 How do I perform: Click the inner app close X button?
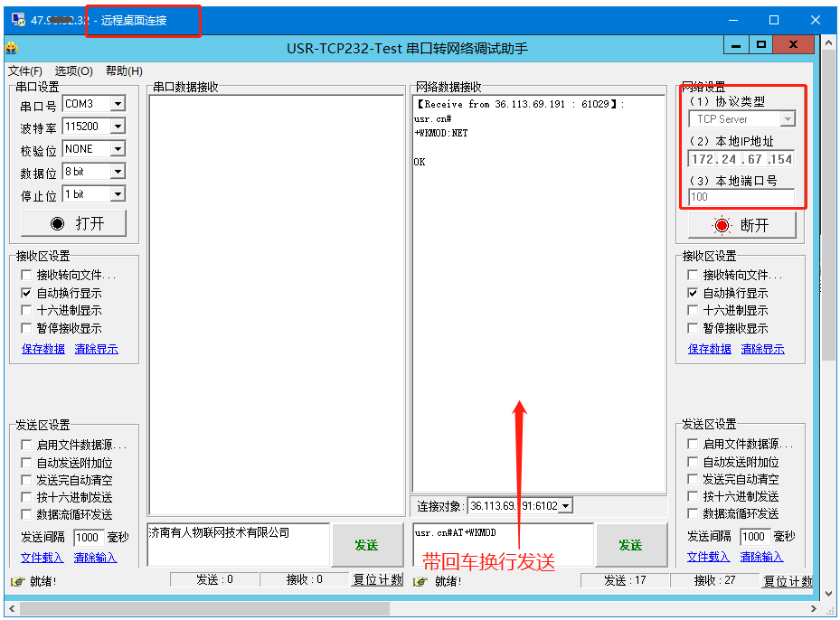click(x=793, y=45)
